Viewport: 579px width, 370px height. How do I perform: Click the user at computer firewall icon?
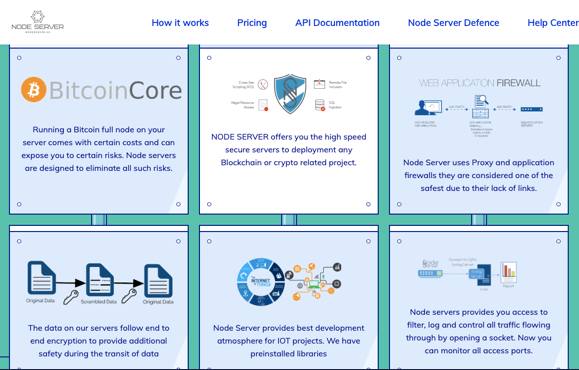[x=428, y=108]
